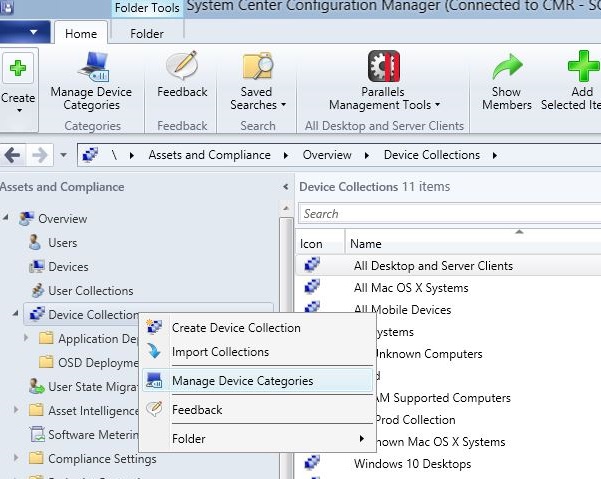Click the Manage Device Categories ribbon icon
Viewport: 601px width, 479px height.
click(x=91, y=68)
